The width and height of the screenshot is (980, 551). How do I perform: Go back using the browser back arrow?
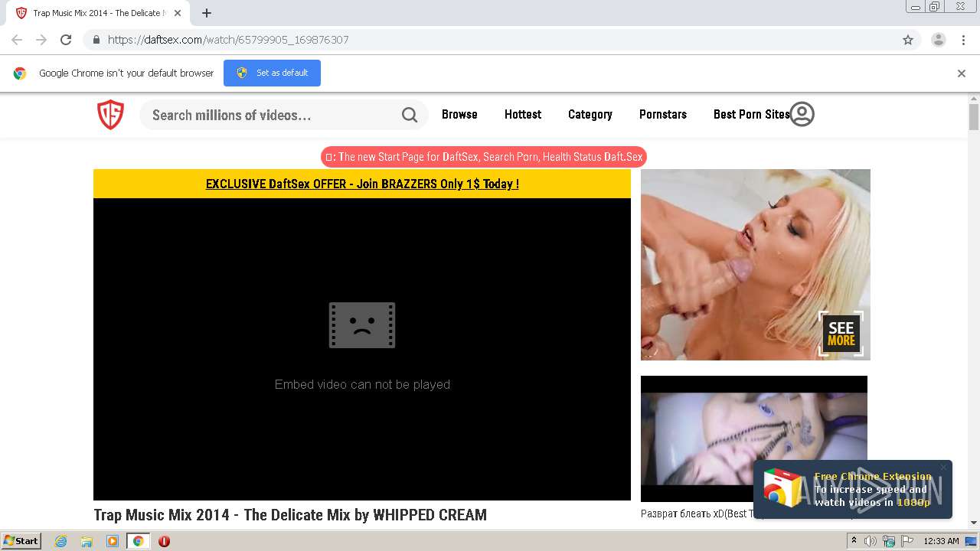(17, 40)
